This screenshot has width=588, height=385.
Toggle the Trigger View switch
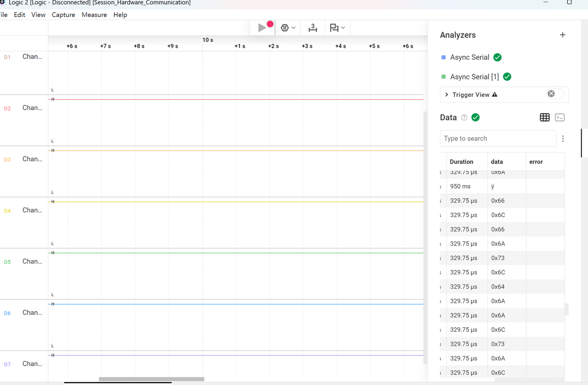555,94
